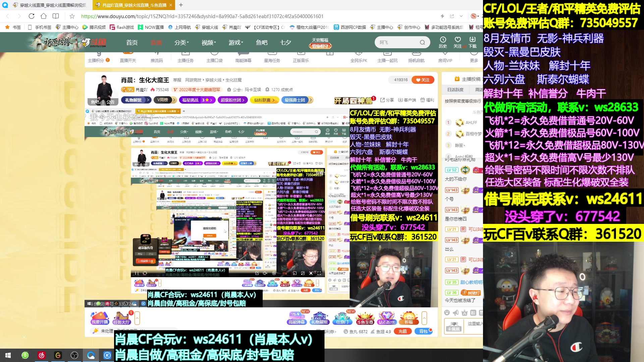The width and height of the screenshot is (644, 362).
Task: Expand the 视频 dropdown in navigation
Action: click(209, 43)
